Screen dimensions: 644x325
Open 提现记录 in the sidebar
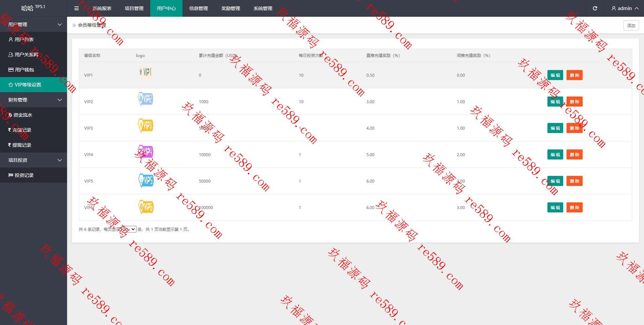tap(34, 145)
